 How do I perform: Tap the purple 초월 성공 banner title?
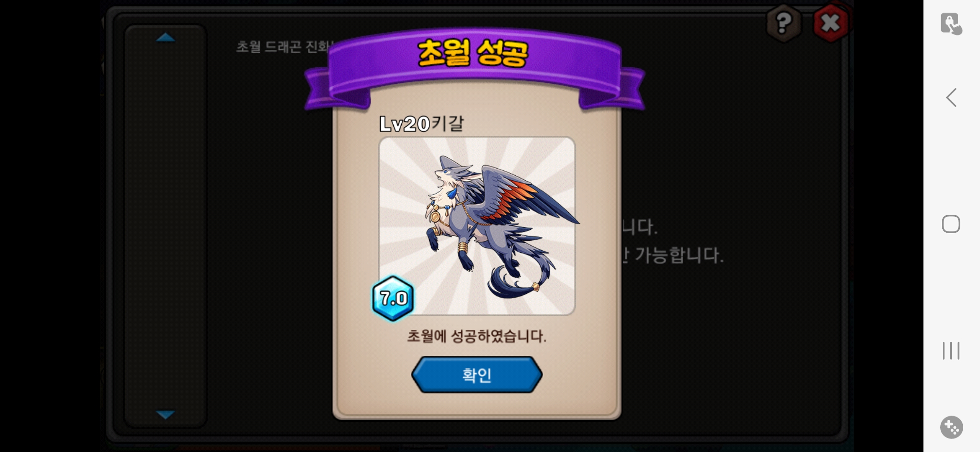[x=473, y=54]
